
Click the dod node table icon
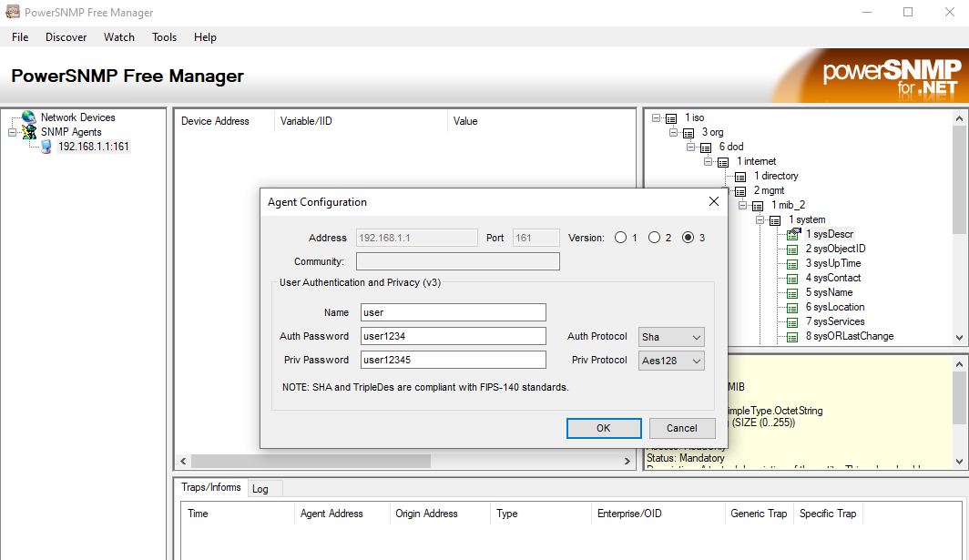[706, 148]
